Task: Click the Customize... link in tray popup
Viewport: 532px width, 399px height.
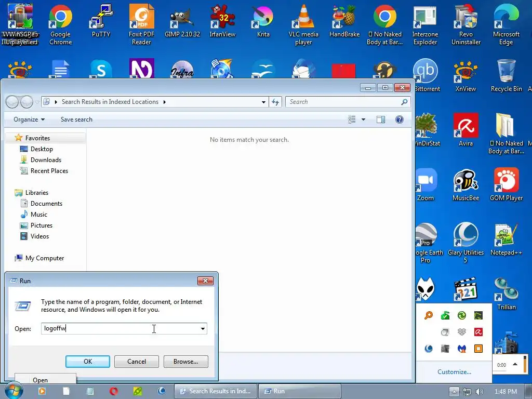Action: tap(454, 372)
